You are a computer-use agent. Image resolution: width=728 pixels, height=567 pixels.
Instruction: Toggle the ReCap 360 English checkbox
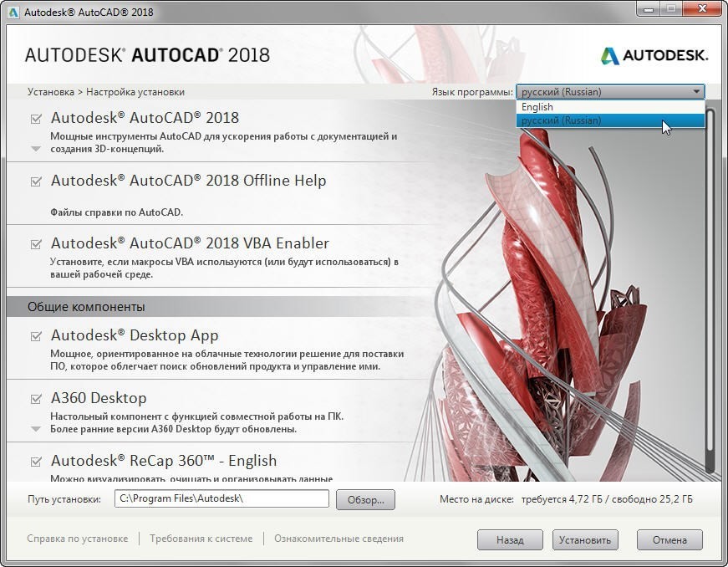tap(36, 461)
